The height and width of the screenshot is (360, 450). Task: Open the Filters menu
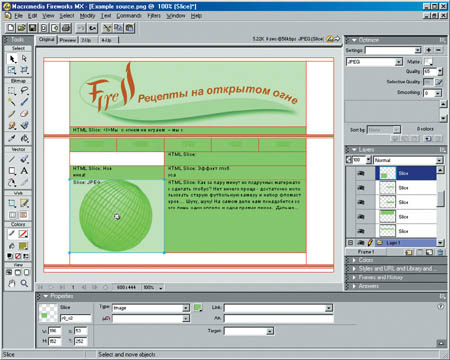point(154,16)
